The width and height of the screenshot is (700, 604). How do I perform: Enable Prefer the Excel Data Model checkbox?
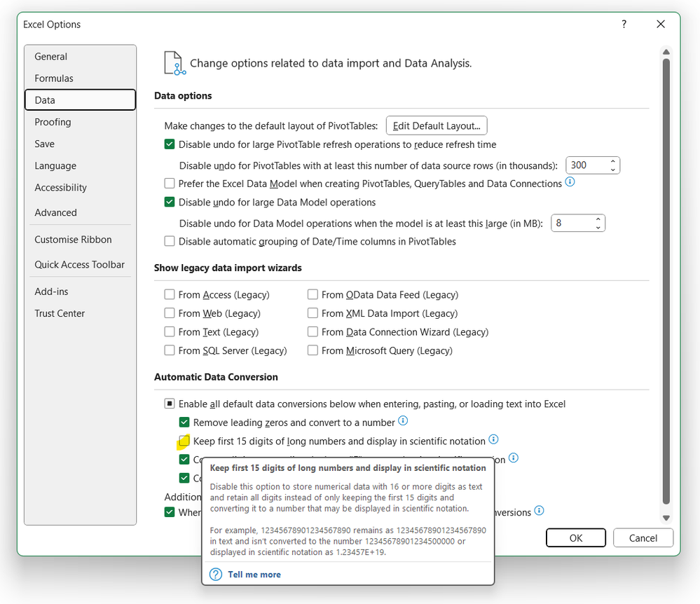(170, 184)
